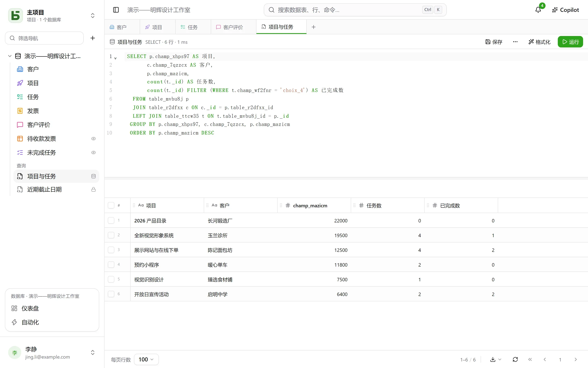Open the export options arrow
588x368 pixels.
pyautogui.click(x=500, y=359)
